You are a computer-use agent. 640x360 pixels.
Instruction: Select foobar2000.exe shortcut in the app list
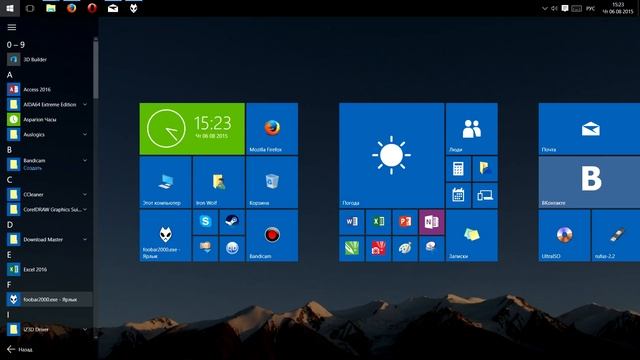pos(49,299)
